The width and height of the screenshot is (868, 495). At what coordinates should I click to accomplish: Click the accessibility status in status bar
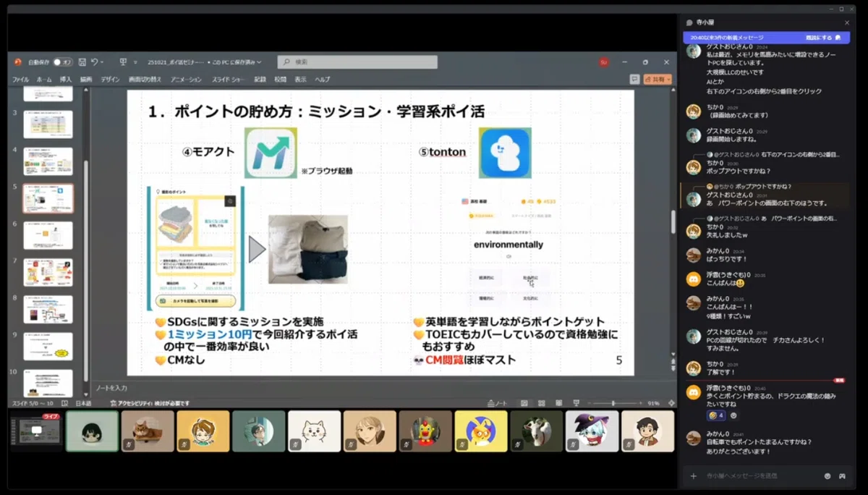150,403
